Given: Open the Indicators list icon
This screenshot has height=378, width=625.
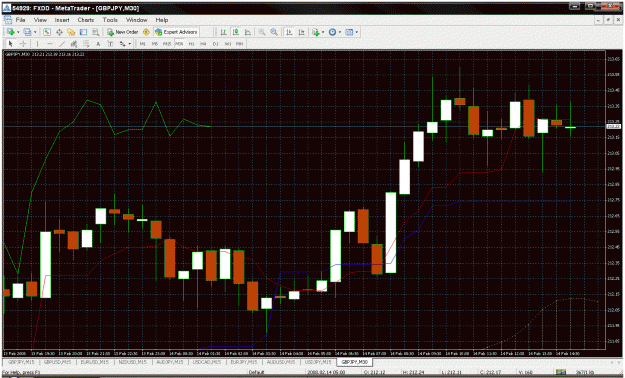Looking at the screenshot, I should click(316, 32).
